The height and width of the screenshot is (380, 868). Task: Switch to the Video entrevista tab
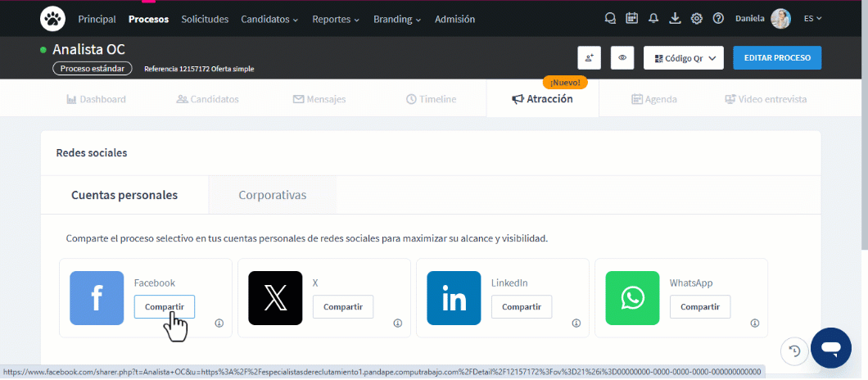click(x=766, y=99)
